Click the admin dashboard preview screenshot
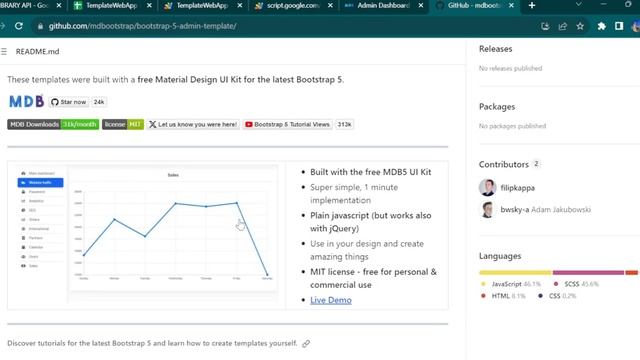This screenshot has width=640, height=360. pos(147,234)
